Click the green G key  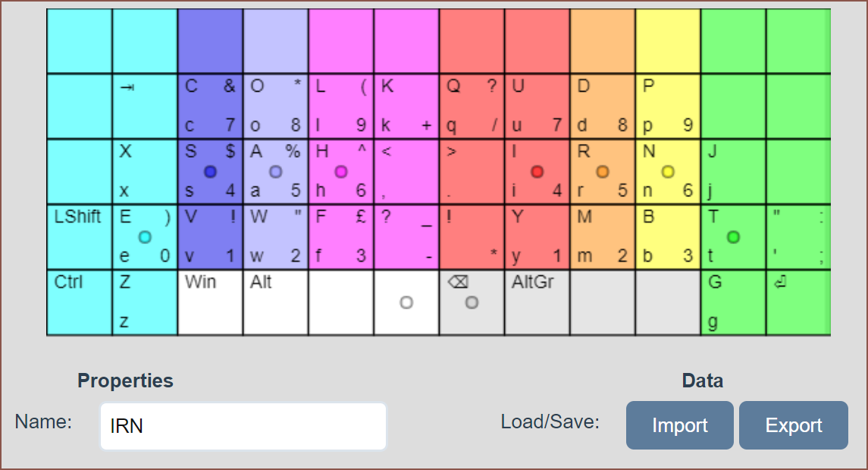733,302
